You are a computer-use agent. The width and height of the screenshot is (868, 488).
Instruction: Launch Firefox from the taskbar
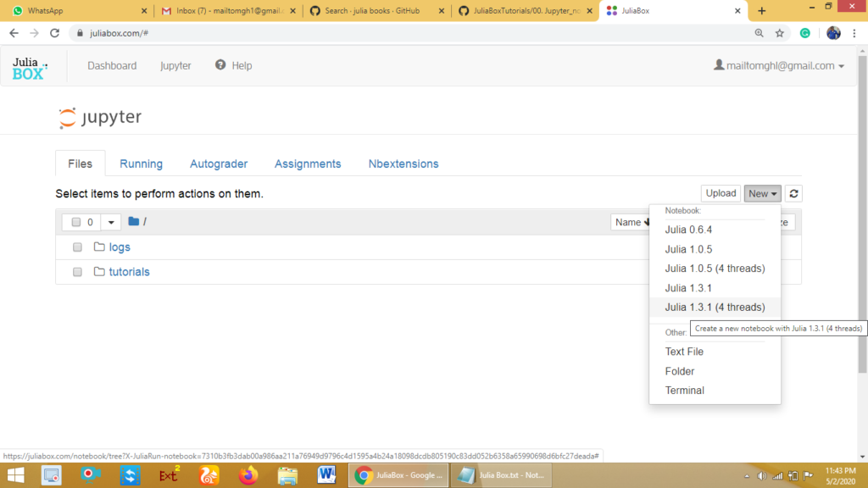248,475
